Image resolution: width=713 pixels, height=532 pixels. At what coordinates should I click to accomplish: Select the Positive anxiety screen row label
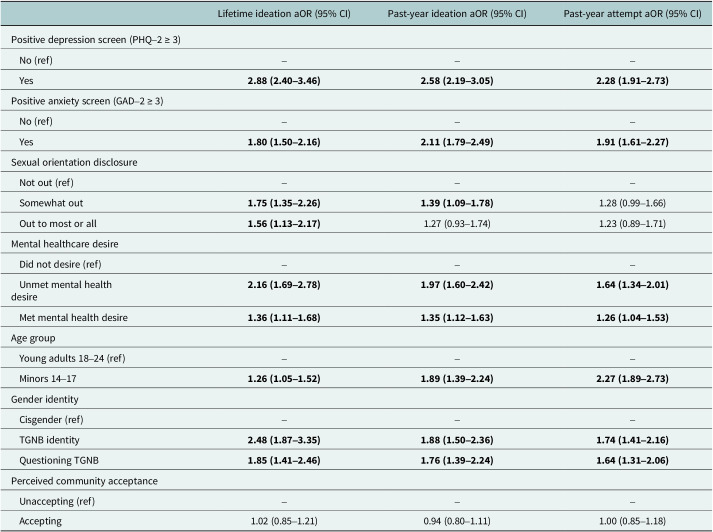pyautogui.click(x=87, y=101)
